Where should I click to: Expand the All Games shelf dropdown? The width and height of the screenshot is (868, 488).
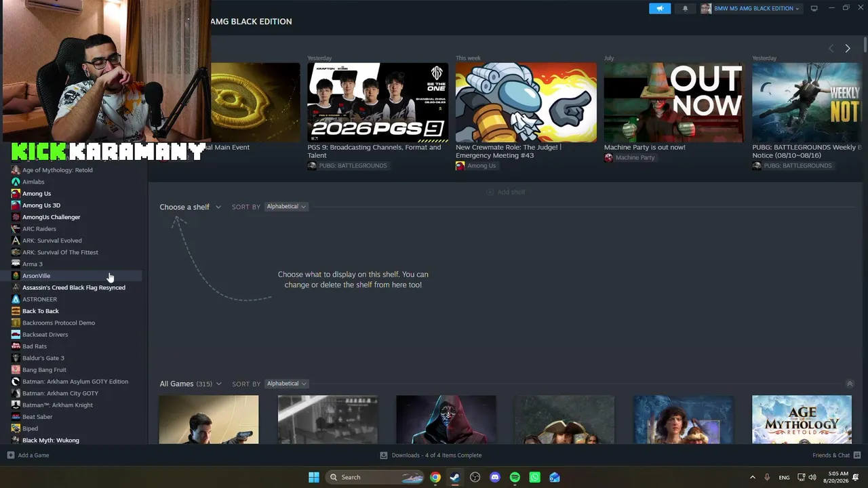coord(190,384)
